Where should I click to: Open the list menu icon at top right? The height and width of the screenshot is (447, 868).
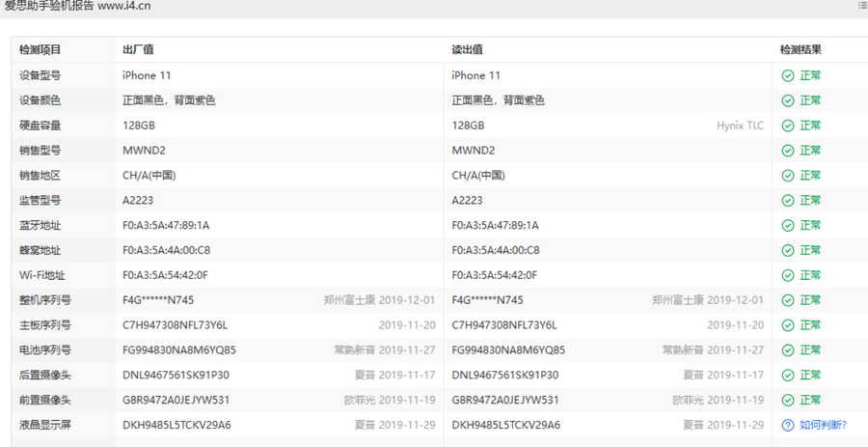point(862,6)
